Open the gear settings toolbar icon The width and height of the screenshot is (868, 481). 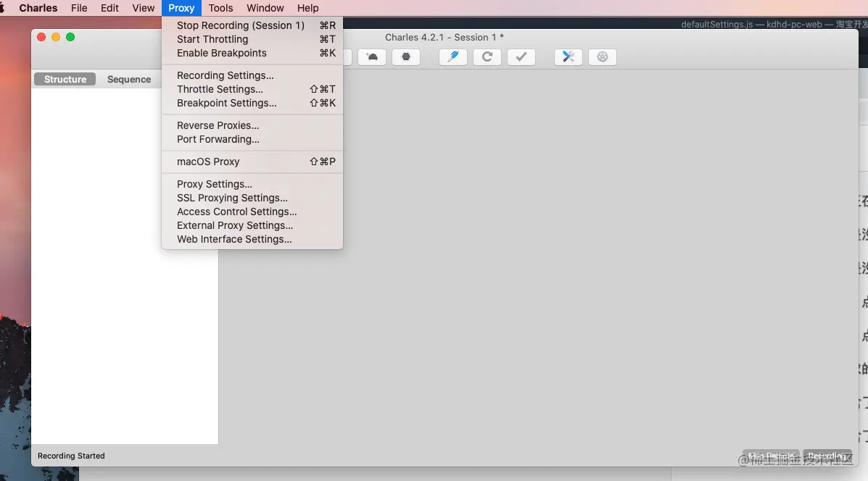click(x=603, y=57)
